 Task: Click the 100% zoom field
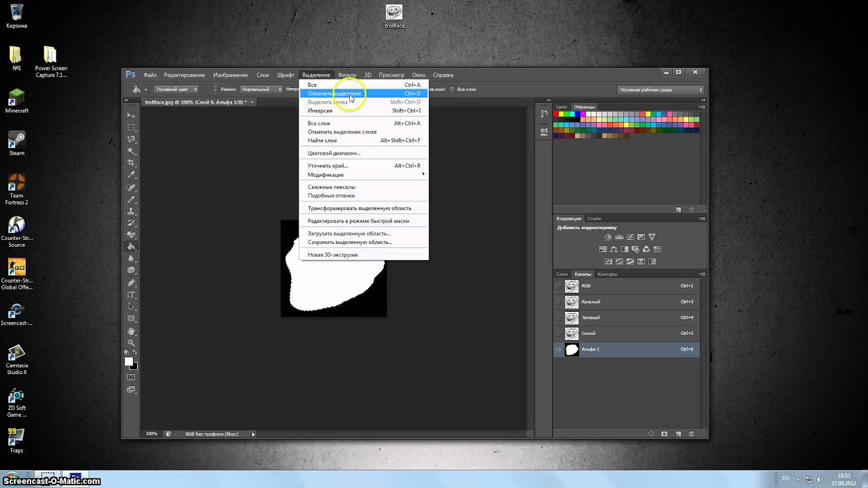151,434
